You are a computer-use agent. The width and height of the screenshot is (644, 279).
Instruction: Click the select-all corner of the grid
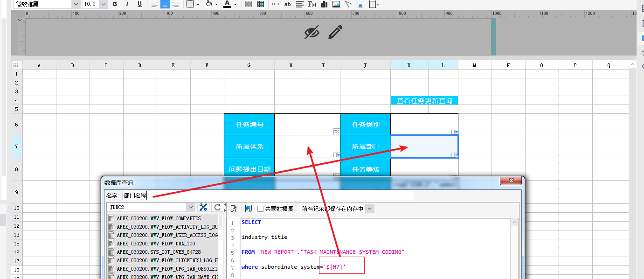click(16, 65)
